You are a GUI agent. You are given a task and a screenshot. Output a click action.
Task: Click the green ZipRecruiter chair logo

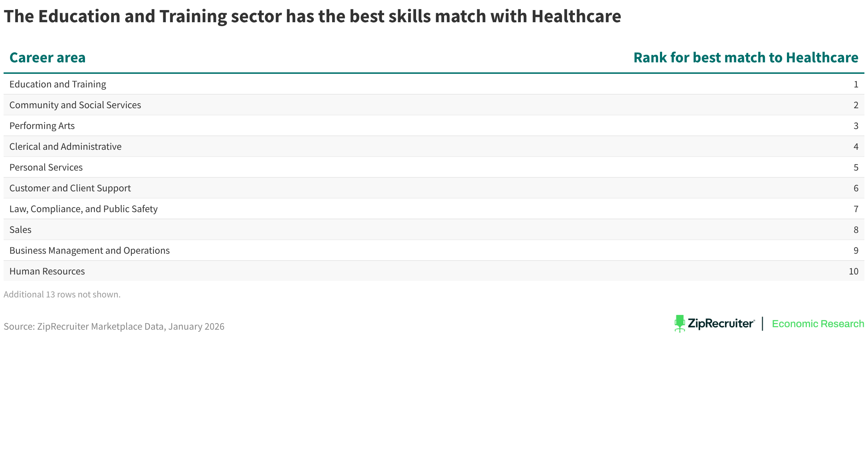click(x=679, y=323)
